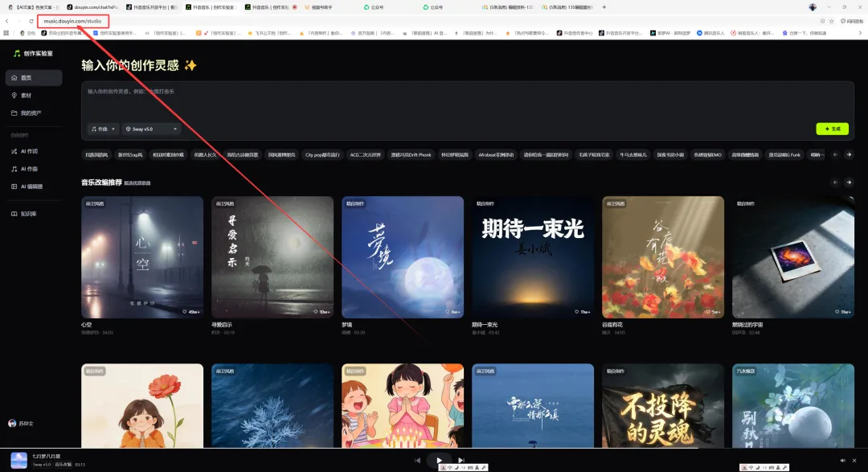Open 我的资产 folder in sidebar
Image resolution: width=868 pixels, height=472 pixels.
coord(34,113)
